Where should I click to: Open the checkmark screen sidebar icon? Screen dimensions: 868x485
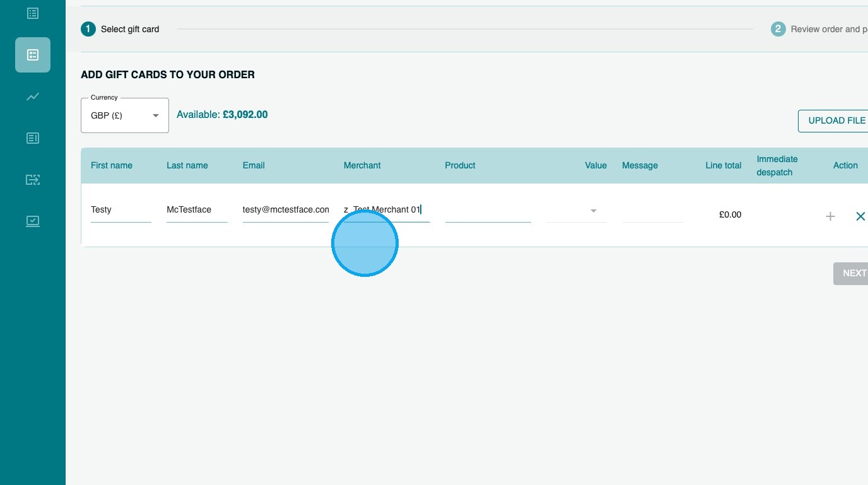33,221
